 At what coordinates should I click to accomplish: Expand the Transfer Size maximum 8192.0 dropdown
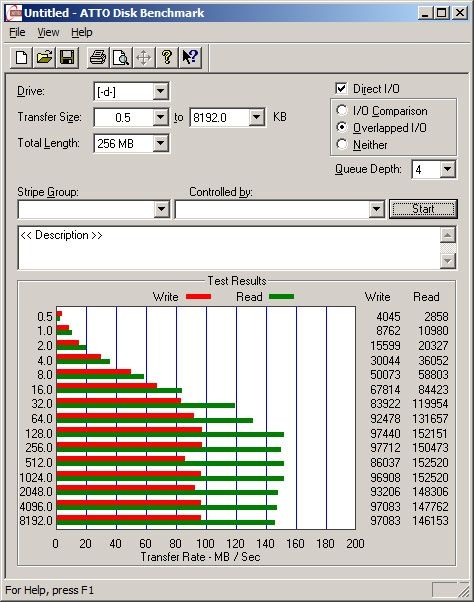pos(256,117)
